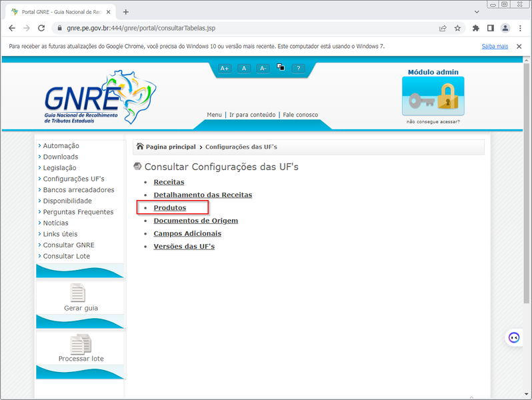
Task: Click the browser forward arrow
Action: point(27,28)
